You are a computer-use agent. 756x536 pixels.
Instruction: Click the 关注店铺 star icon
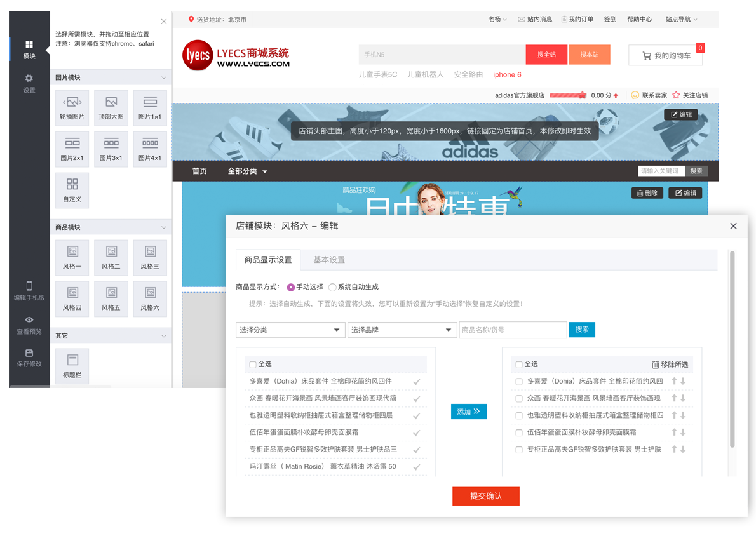tap(676, 95)
